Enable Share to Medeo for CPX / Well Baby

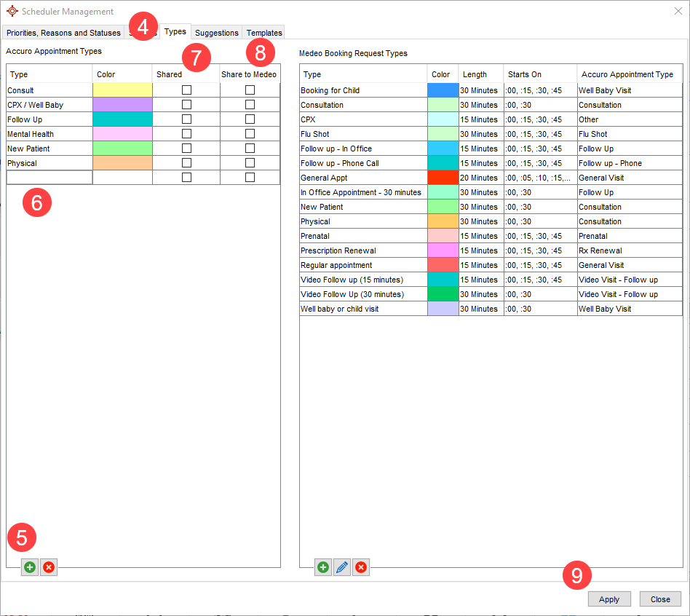click(250, 104)
